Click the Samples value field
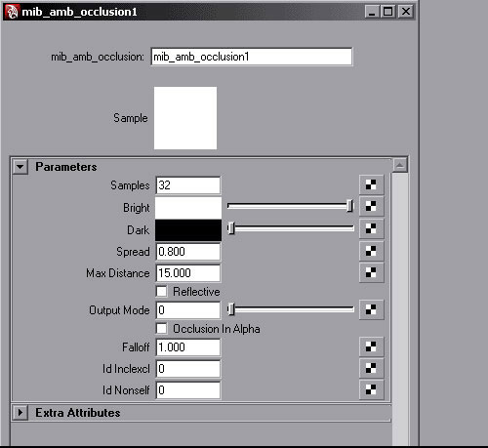The image size is (488, 448). point(188,185)
